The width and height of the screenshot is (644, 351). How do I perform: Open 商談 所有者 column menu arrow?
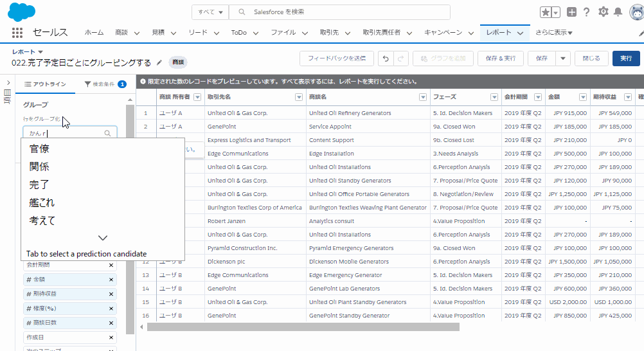(197, 97)
